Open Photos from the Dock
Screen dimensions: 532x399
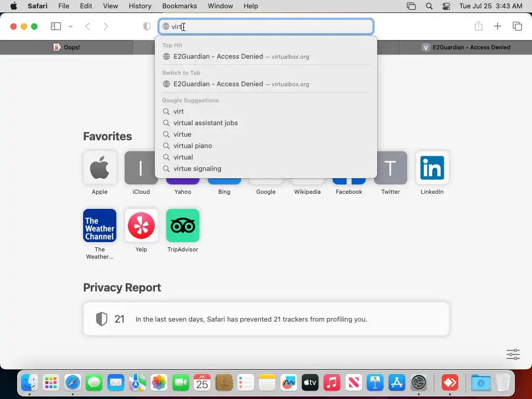(159, 383)
